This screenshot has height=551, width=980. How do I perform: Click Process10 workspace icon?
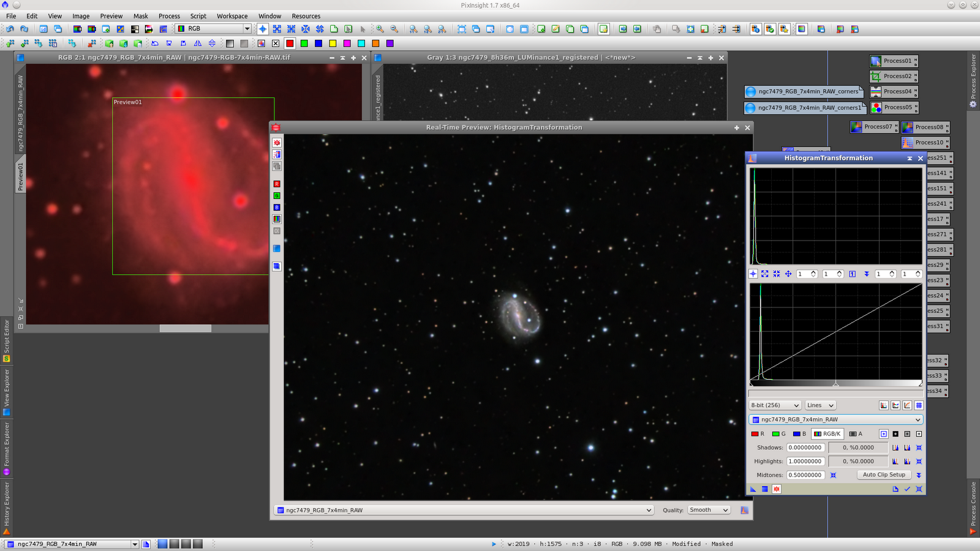coord(925,143)
